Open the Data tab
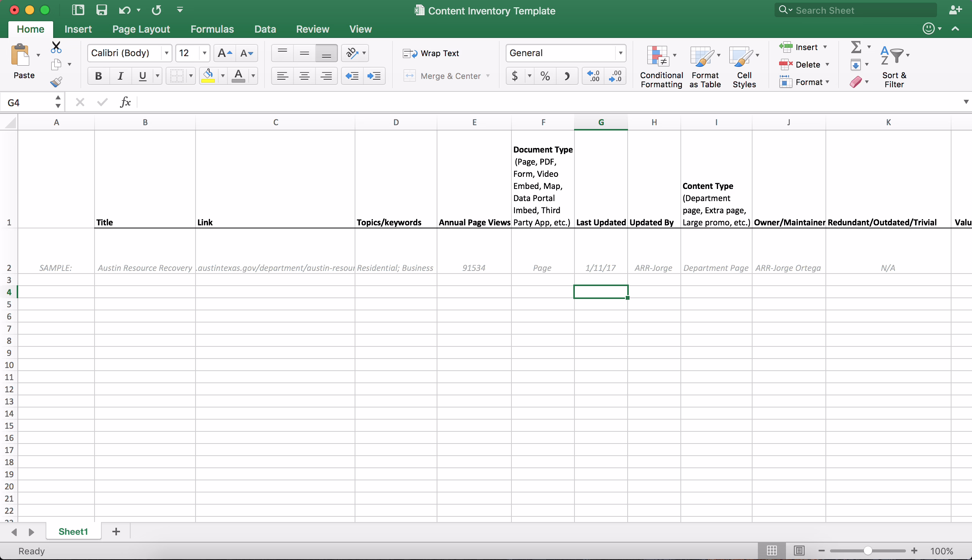972x560 pixels. (x=265, y=29)
